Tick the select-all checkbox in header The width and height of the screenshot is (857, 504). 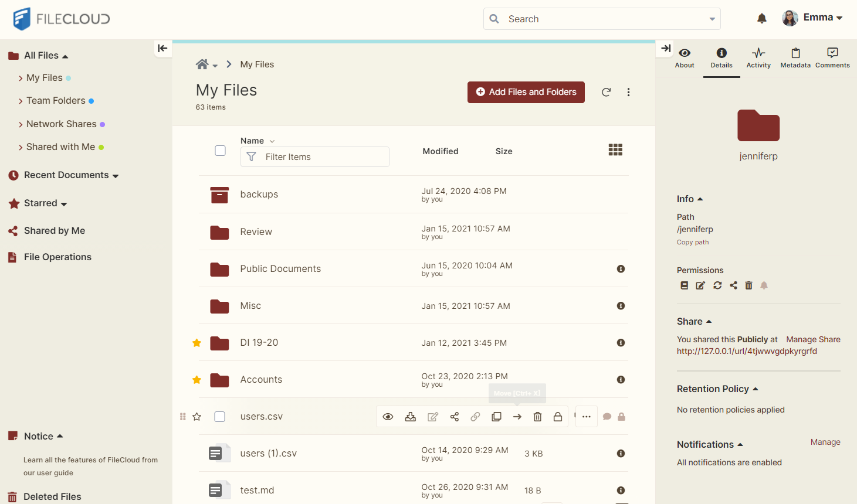pos(221,151)
